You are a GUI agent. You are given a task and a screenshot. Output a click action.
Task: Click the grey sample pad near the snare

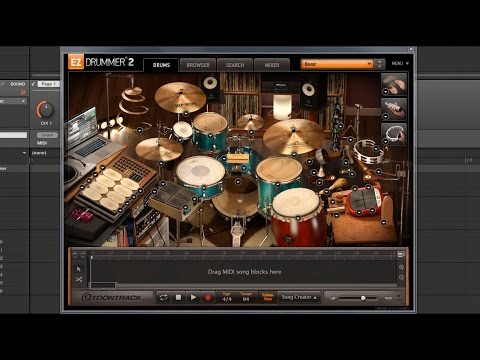click(x=173, y=200)
